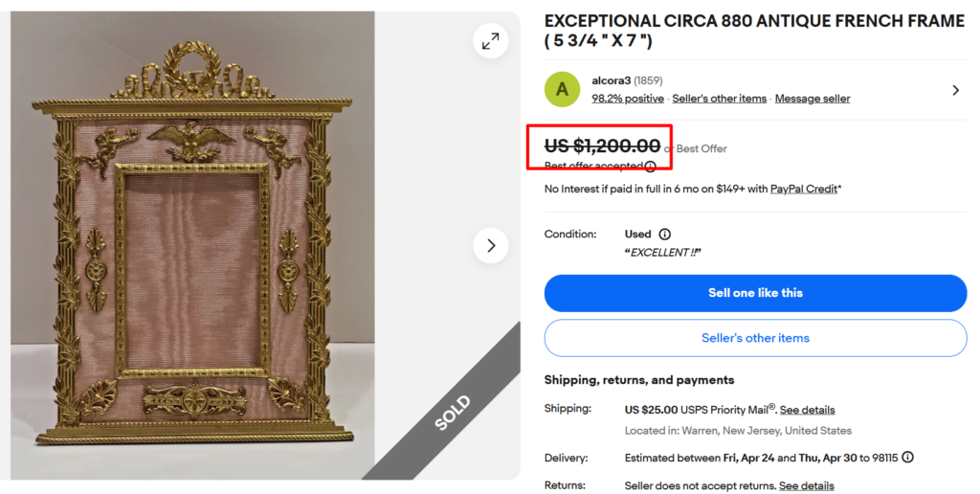Click the green seller avatar icon
This screenshot has width=980, height=494.
pyautogui.click(x=562, y=89)
